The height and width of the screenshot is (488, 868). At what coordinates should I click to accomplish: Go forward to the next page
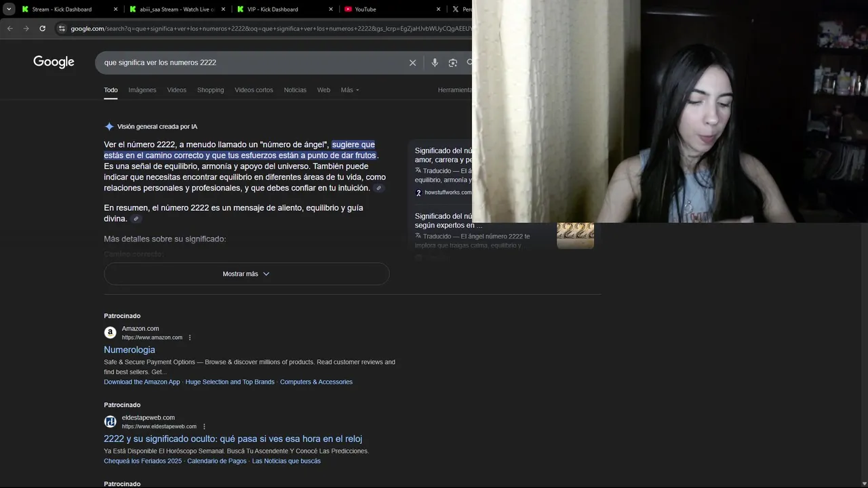coord(26,28)
